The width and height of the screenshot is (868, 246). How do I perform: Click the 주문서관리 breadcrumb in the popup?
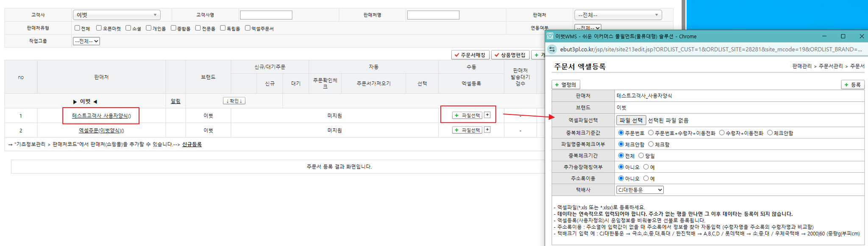(x=831, y=66)
